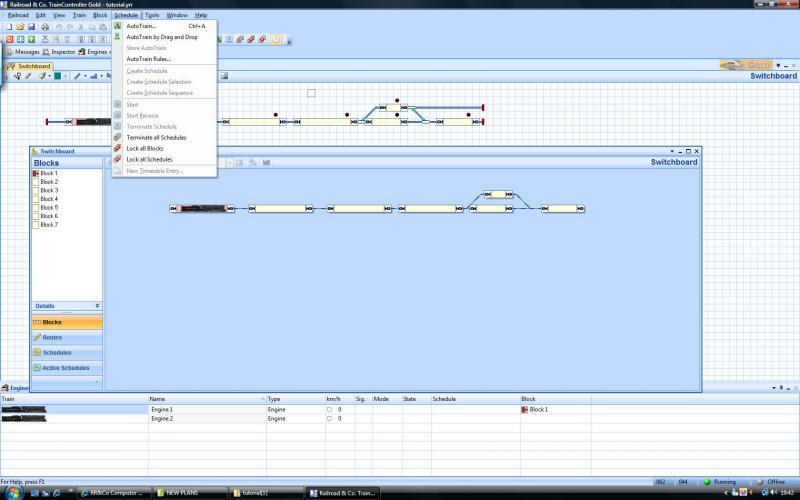The image size is (800, 500).
Task: Expand the Details section in the Blocks panel
Action: click(x=97, y=306)
